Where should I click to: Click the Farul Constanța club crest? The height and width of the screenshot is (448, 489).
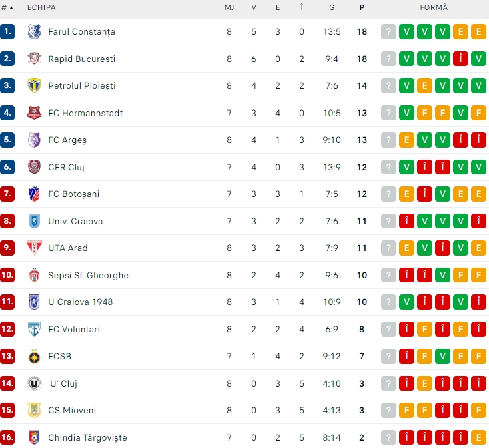(x=34, y=31)
